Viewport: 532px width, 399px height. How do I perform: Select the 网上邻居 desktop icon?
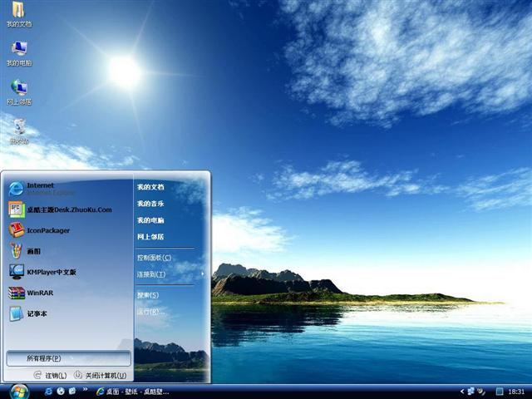[18, 91]
